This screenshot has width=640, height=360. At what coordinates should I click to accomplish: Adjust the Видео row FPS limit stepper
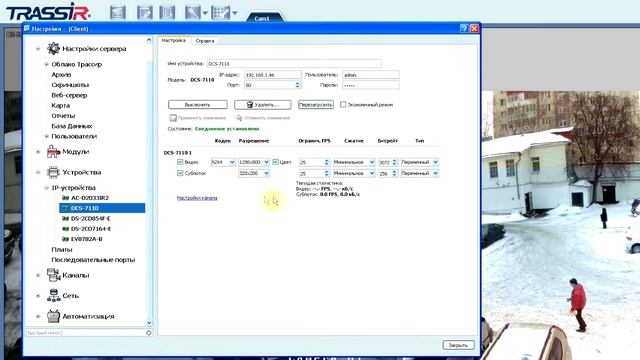pos(327,162)
